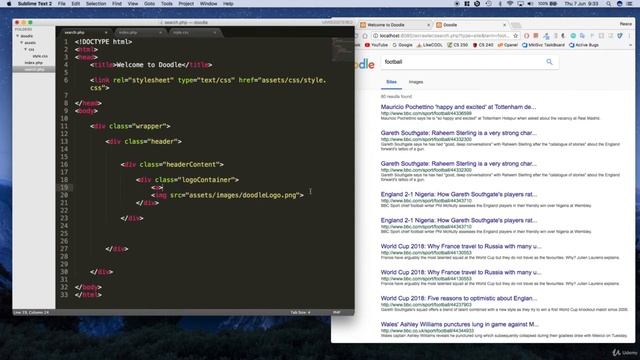Screen dimensions: 640x360
Task: Click the Line 19 position text in status bar
Action: click(x=31, y=312)
